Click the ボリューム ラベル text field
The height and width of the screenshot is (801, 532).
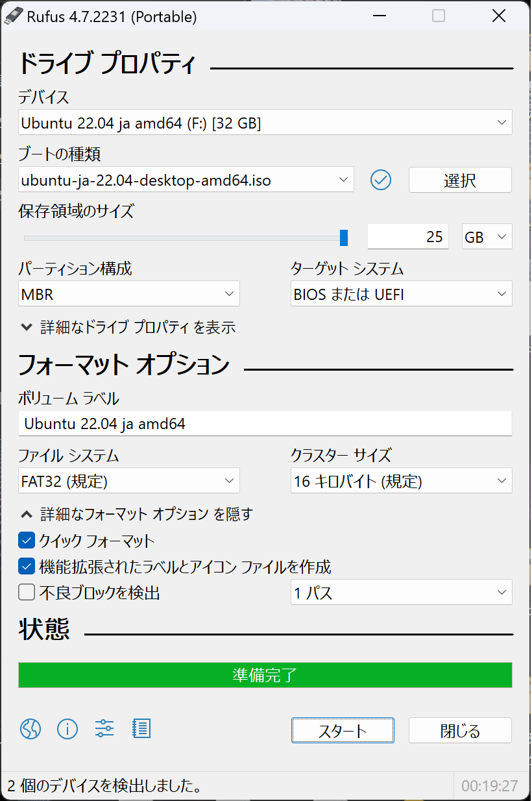click(x=265, y=423)
